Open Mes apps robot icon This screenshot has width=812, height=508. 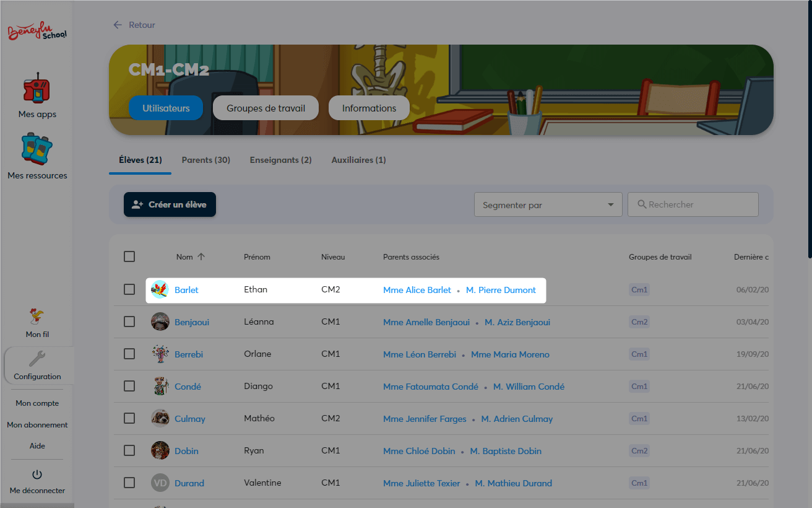pyautogui.click(x=37, y=89)
